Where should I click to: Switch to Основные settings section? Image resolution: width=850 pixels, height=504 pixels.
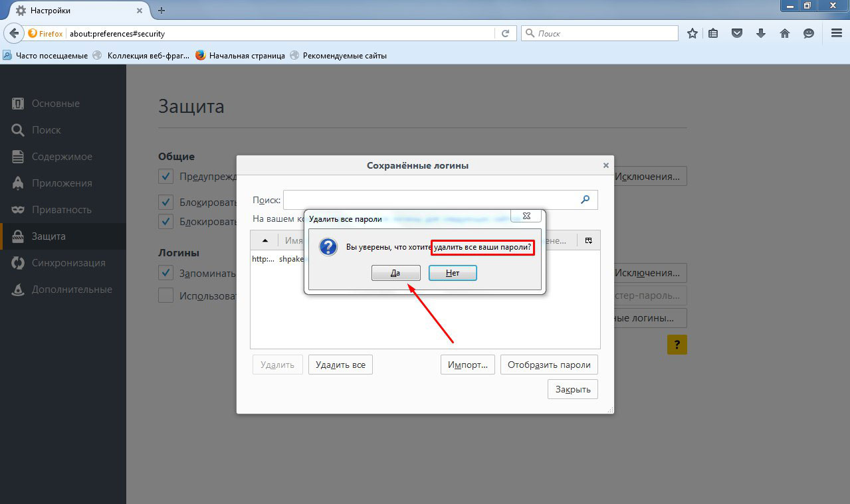pos(55,104)
